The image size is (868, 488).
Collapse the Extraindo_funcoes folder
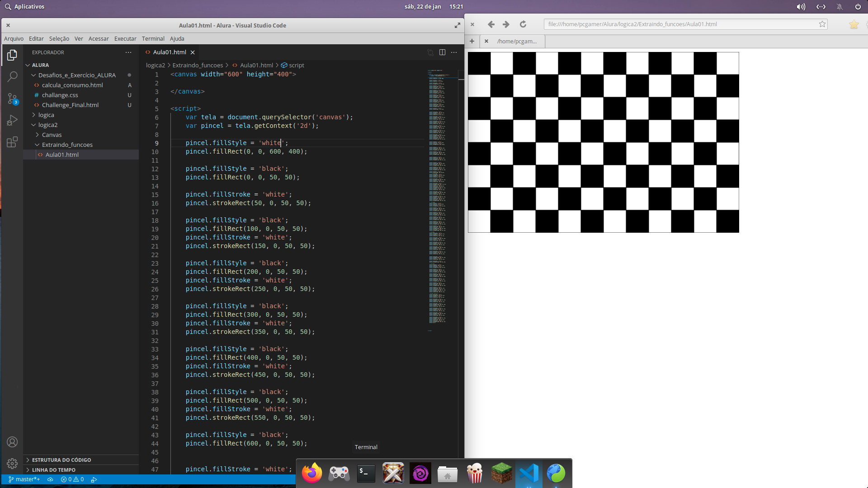(x=67, y=145)
